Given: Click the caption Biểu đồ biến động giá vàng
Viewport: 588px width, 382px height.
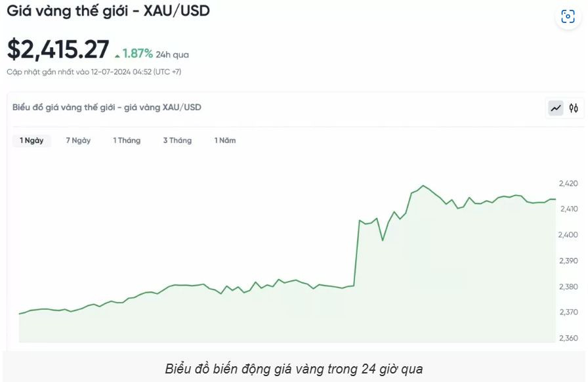Looking at the screenshot, I should [294, 369].
